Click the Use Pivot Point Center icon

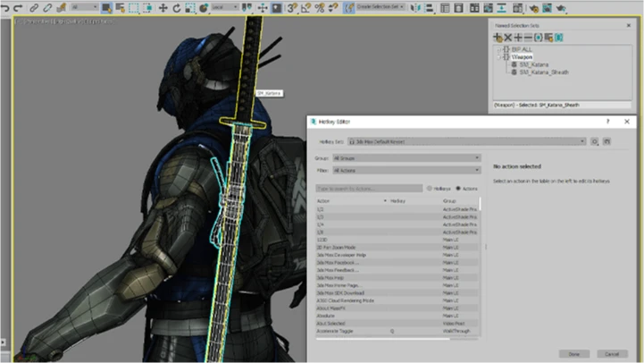coord(247,7)
